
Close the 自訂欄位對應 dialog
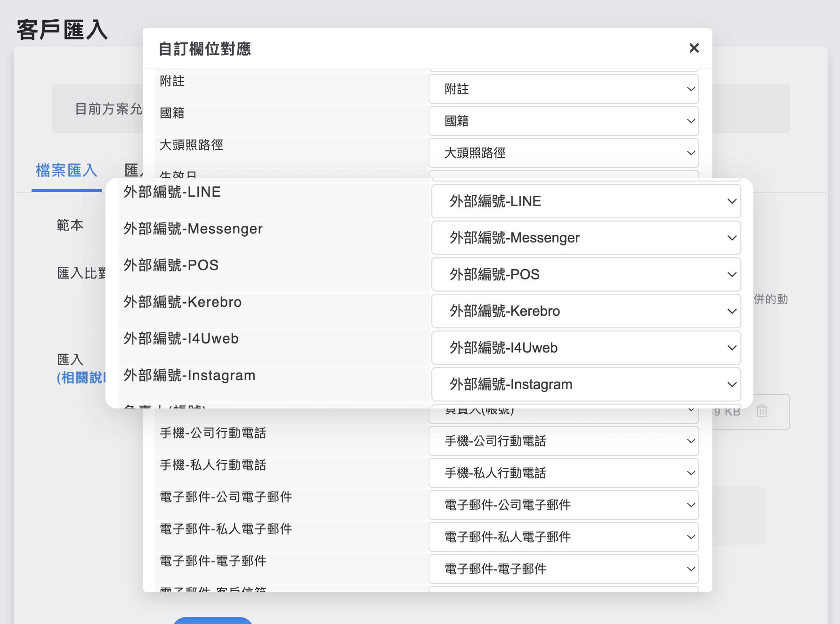(x=694, y=48)
